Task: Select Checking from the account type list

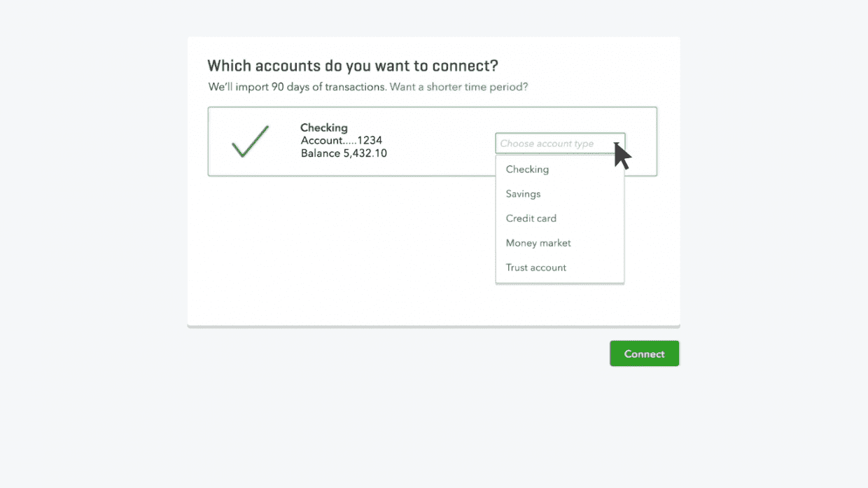Action: 526,169
